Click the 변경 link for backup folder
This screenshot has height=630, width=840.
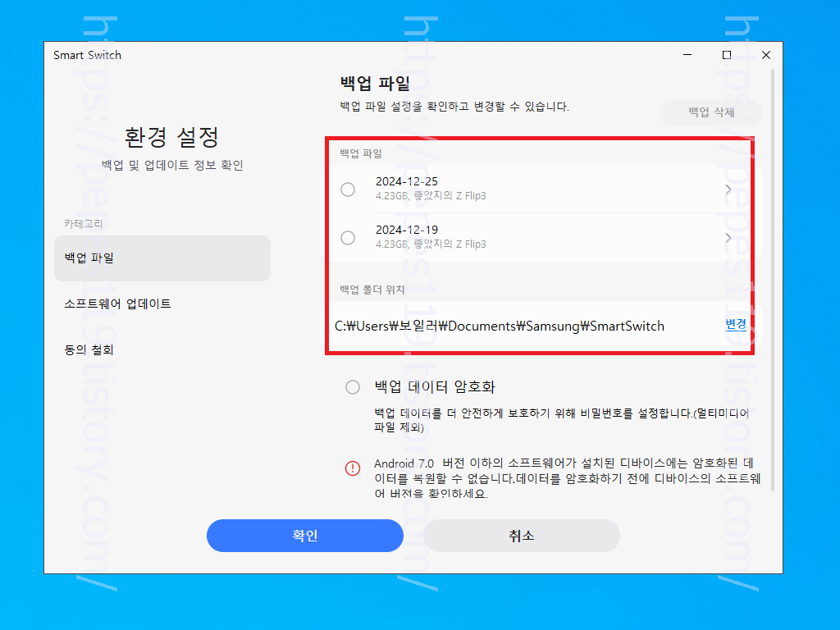[x=736, y=325]
